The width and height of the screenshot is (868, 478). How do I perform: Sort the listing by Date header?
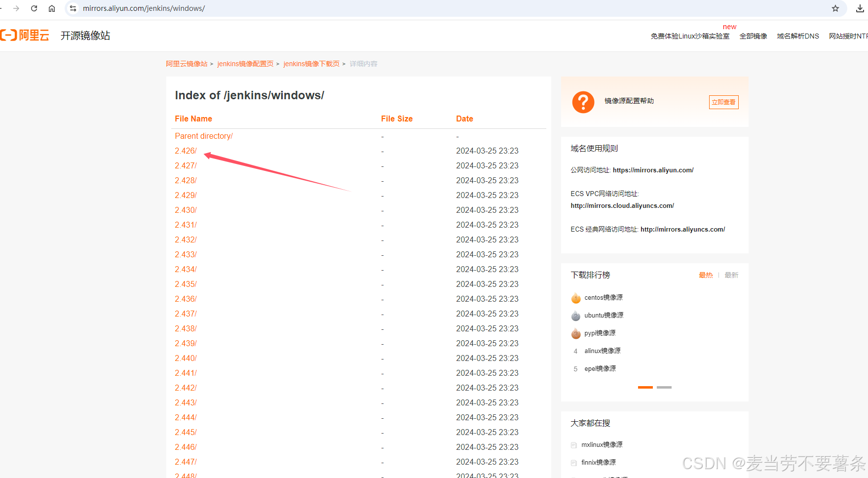464,119
